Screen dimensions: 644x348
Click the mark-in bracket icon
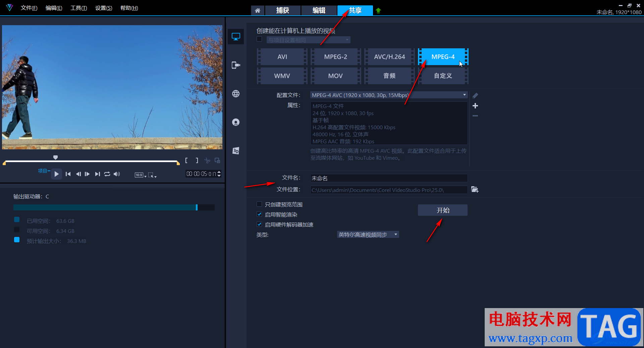pyautogui.click(x=186, y=160)
